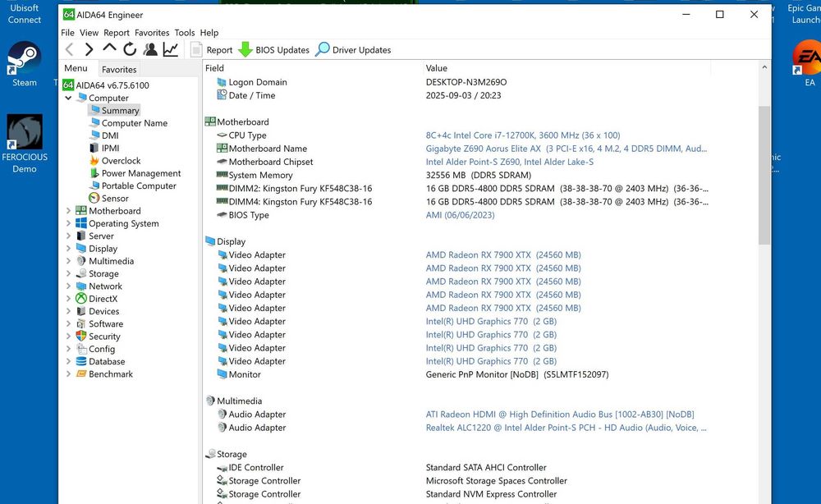Collapse the Computer tree node

68,98
